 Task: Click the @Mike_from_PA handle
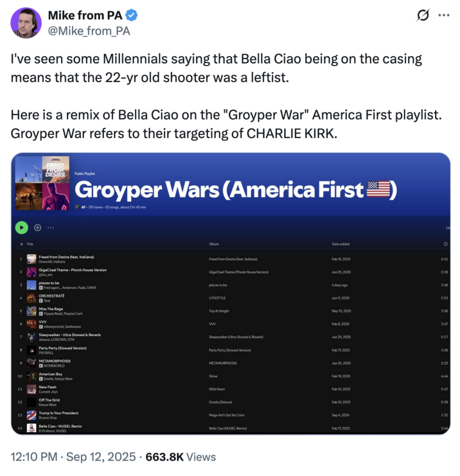point(89,30)
